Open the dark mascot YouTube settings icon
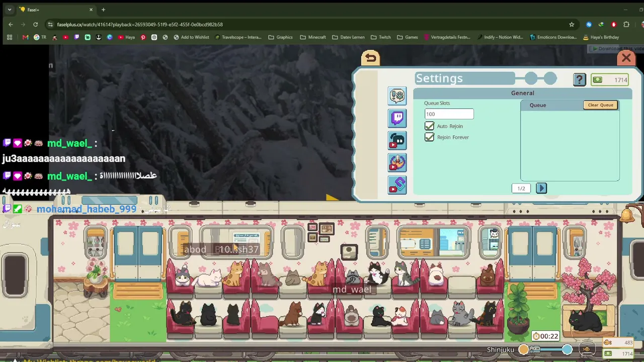The width and height of the screenshot is (644, 362). [397, 141]
